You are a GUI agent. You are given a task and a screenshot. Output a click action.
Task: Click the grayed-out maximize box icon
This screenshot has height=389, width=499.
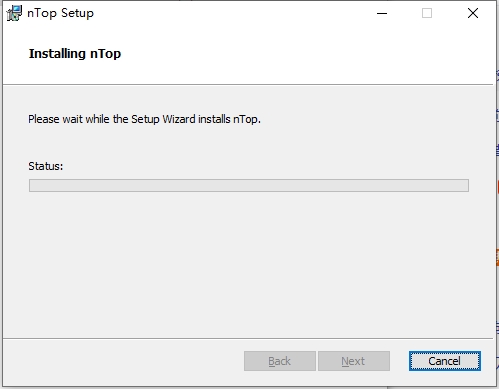[427, 13]
